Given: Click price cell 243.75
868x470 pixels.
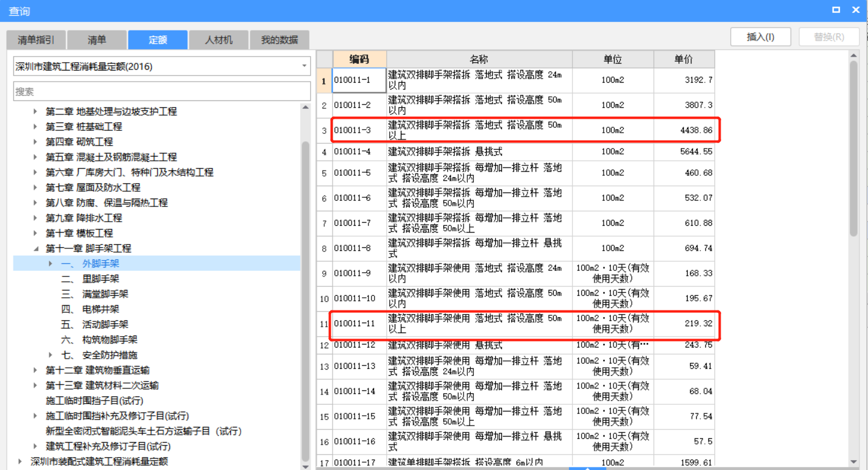Looking at the screenshot, I should click(x=684, y=345).
